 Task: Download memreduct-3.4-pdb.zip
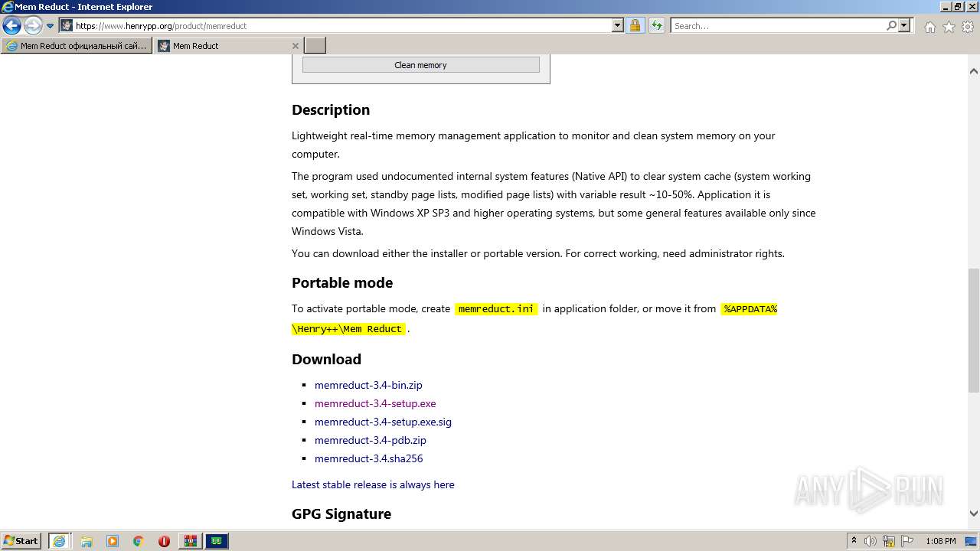point(371,440)
